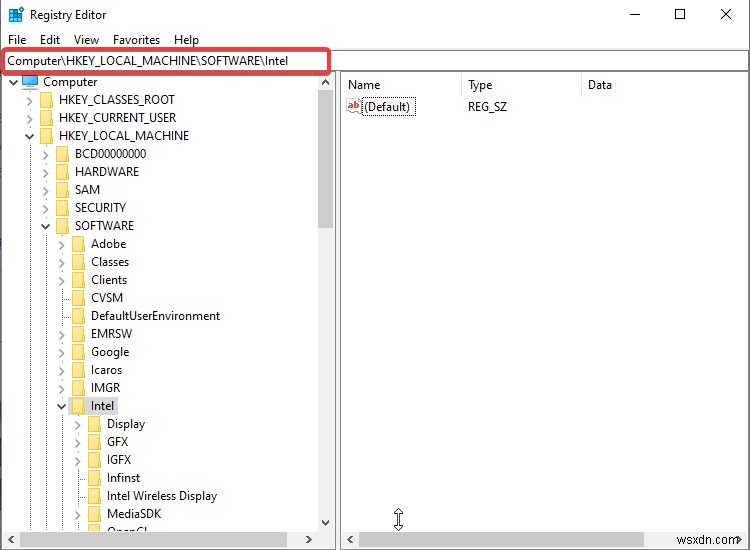This screenshot has height=550, width=750.
Task: Expand the BCD00000000 key
Action: pos(45,154)
